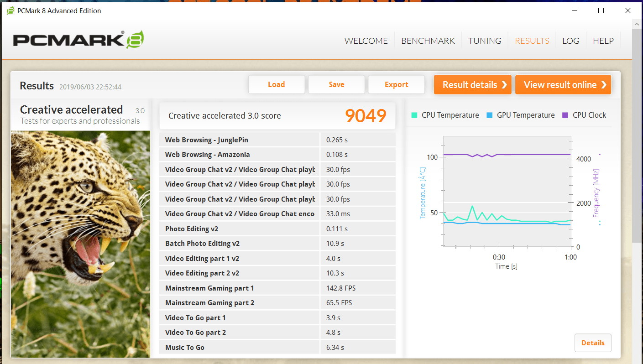Click the 65.5 FPS value
This screenshot has width=643, height=364.
(x=339, y=303)
